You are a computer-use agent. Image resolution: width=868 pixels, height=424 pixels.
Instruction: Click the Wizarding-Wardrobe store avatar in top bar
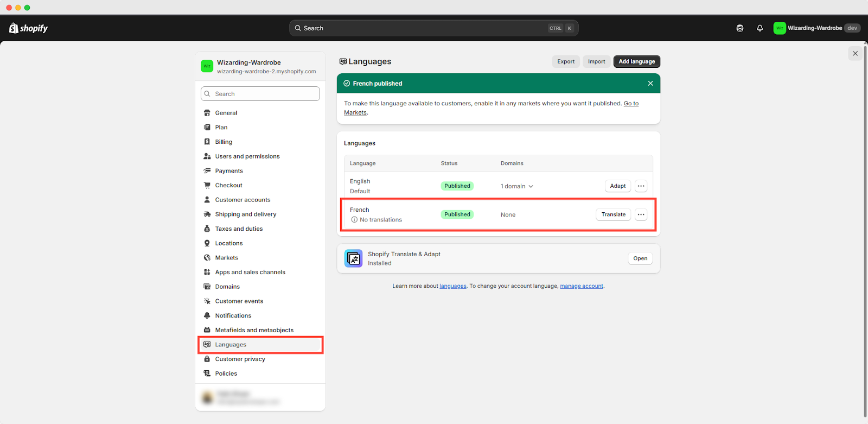tap(780, 28)
